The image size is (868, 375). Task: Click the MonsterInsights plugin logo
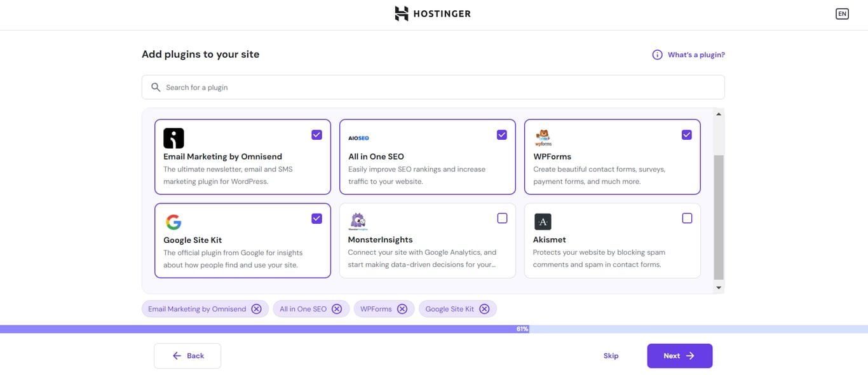coord(358,221)
